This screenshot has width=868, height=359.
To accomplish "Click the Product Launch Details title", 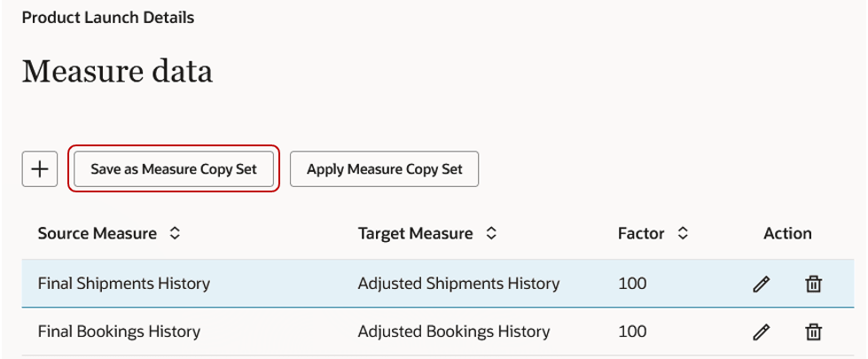I will 108,17.
